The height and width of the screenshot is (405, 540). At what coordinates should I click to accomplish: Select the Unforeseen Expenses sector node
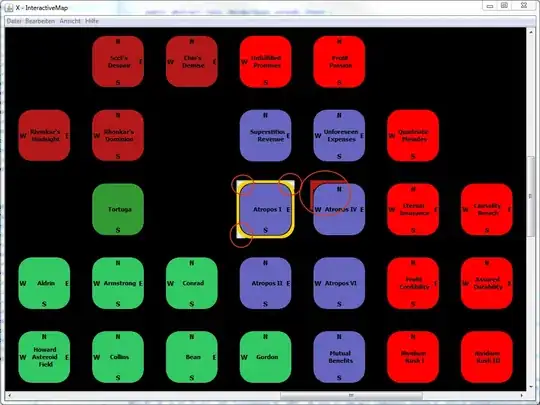[339, 136]
